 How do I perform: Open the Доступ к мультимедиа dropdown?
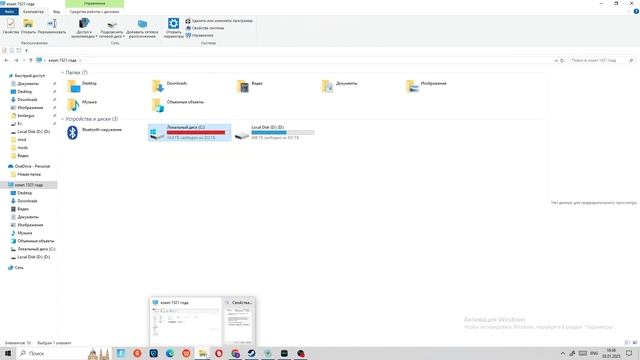click(84, 28)
